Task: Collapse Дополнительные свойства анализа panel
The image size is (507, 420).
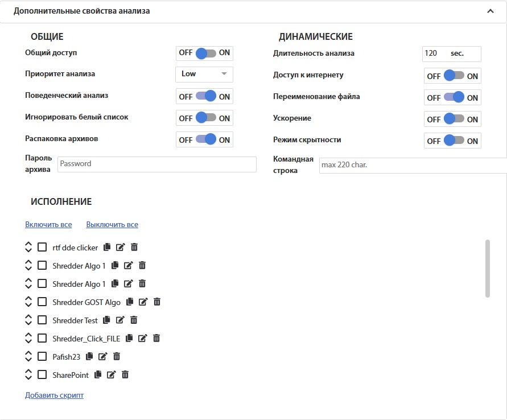Action: pyautogui.click(x=490, y=11)
